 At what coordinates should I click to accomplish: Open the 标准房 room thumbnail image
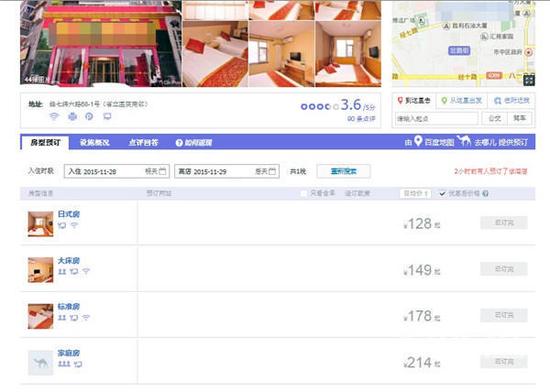(x=41, y=316)
